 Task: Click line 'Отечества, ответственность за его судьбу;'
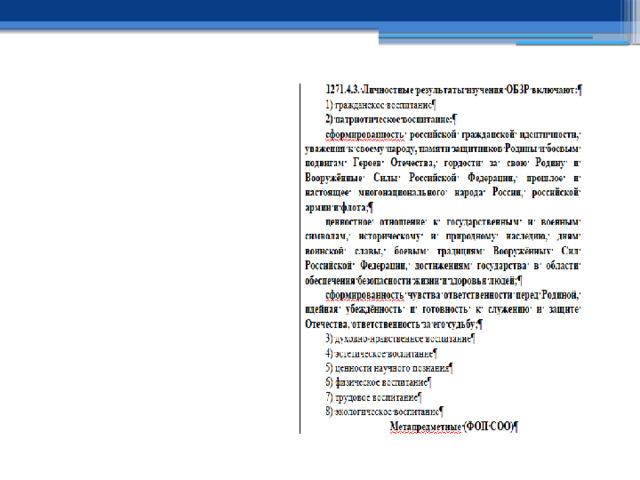coord(394,324)
